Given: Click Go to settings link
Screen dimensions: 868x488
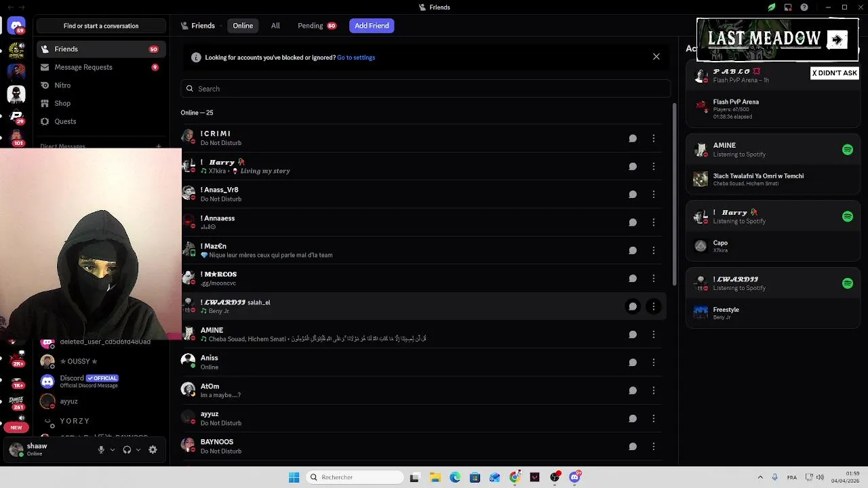Looking at the screenshot, I should pos(356,58).
